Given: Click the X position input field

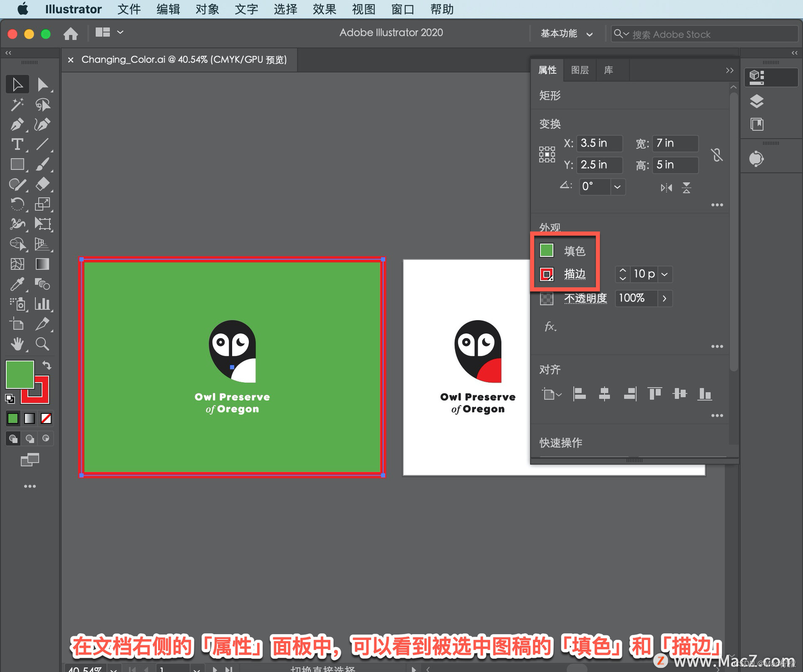Looking at the screenshot, I should tap(599, 143).
